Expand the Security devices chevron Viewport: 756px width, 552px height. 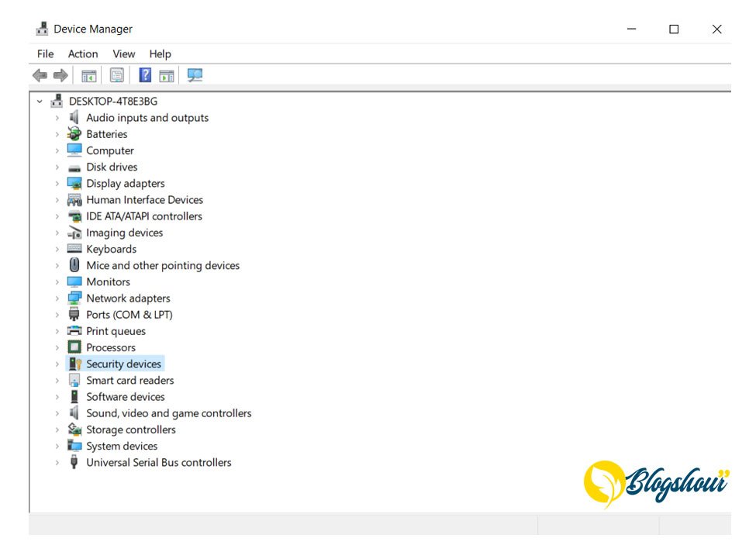[57, 364]
